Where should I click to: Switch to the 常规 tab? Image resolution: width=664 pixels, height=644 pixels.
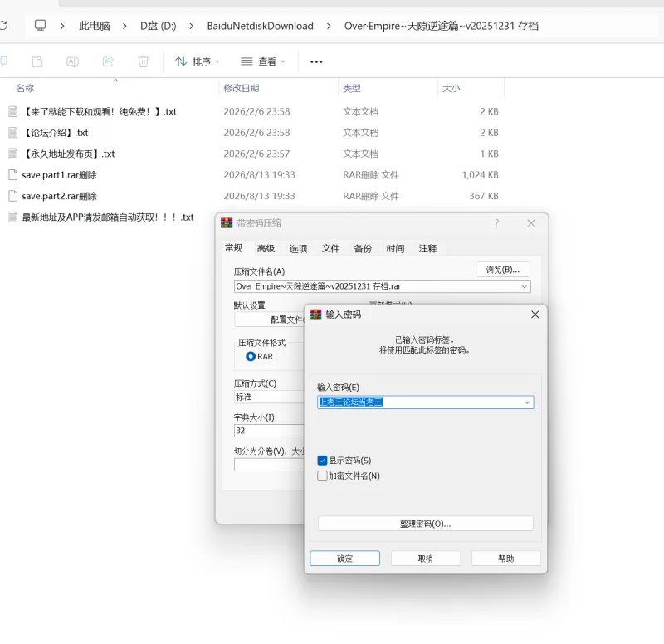[233, 248]
